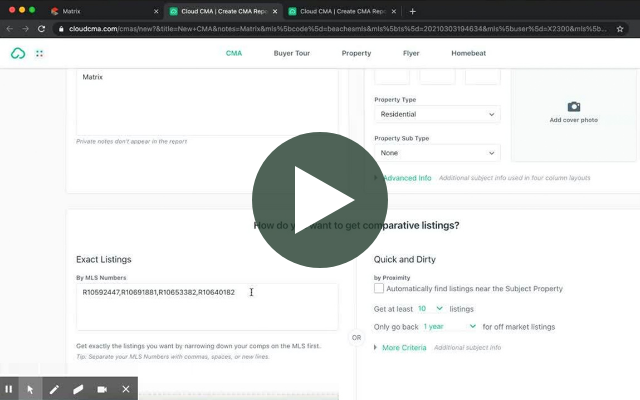Open the Get at least 10 listings dropdown
Viewport: 640px width, 400px height.
pyautogui.click(x=430, y=309)
